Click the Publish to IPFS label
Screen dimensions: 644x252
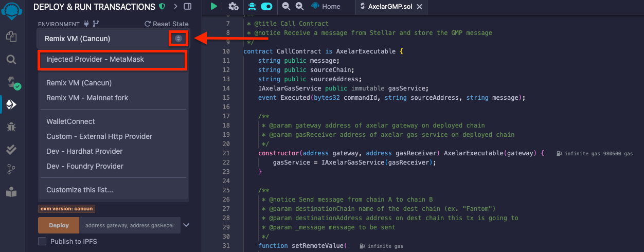74,241
